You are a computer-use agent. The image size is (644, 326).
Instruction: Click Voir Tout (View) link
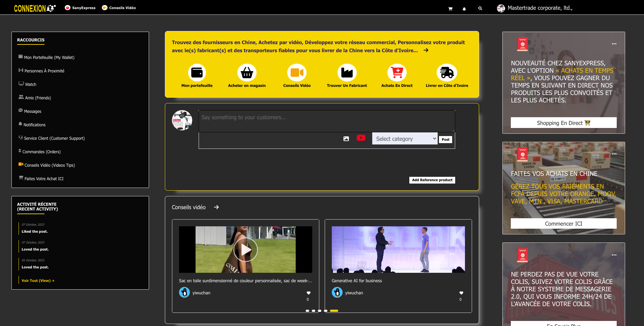coord(38,281)
